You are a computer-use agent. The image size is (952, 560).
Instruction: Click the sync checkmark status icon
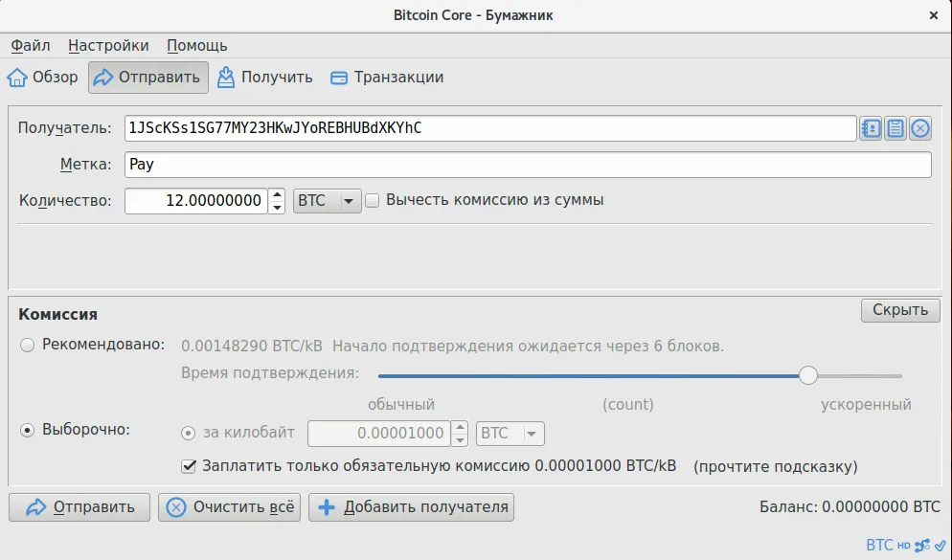[940, 546]
